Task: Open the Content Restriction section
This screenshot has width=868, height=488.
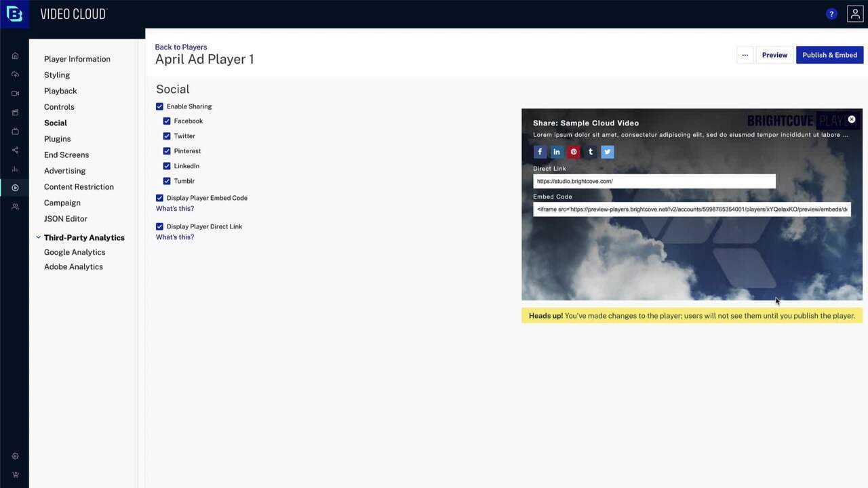Action: [79, 187]
